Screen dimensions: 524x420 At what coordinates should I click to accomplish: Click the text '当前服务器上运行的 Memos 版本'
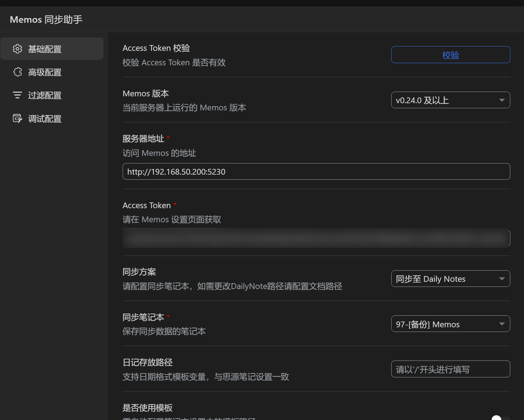pos(184,108)
